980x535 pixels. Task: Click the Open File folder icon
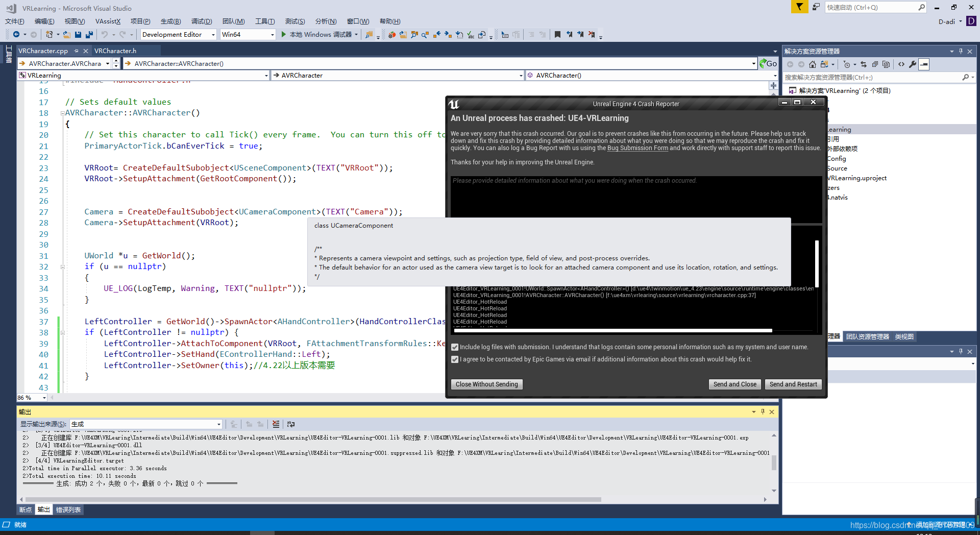tap(67, 34)
